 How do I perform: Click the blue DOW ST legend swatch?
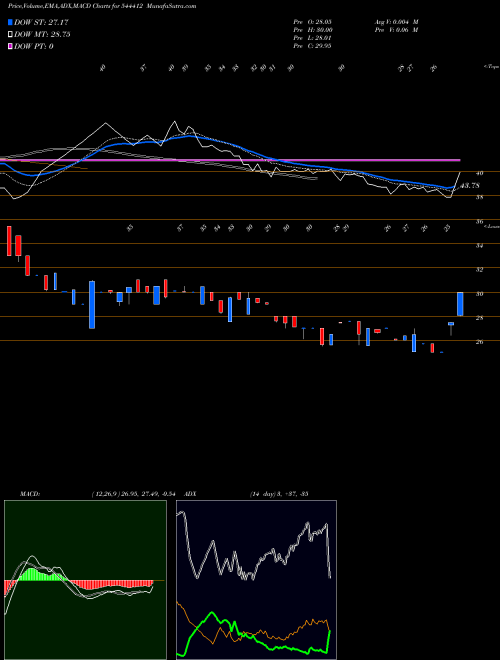coord(10,22)
